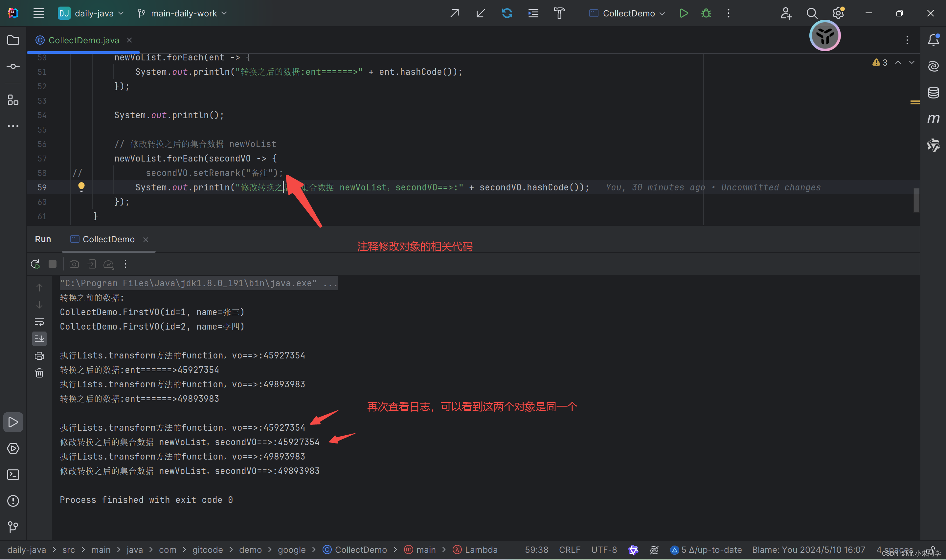
Task: Open the Database tool window
Action: coord(933,93)
